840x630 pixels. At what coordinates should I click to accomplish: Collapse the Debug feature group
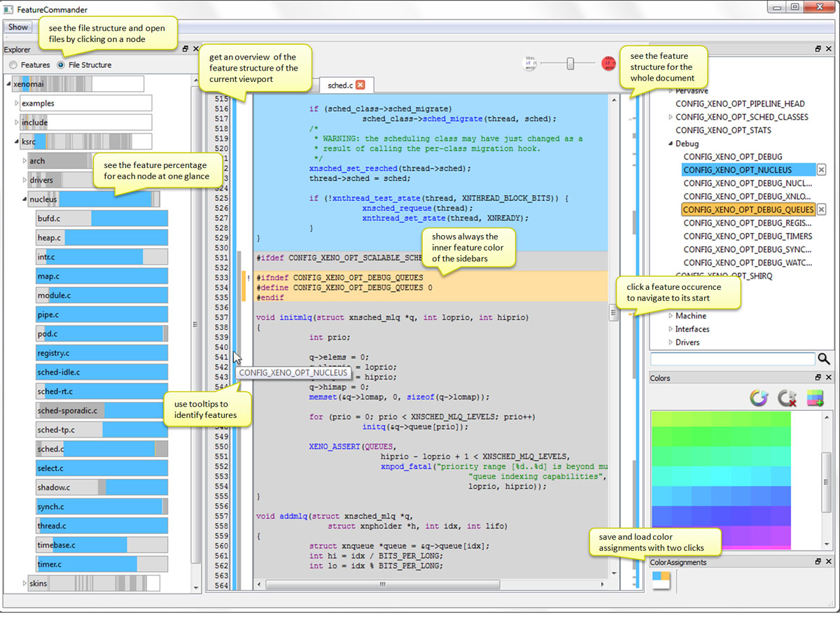tap(670, 143)
